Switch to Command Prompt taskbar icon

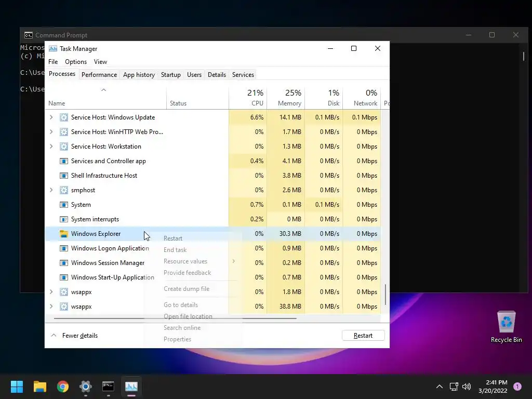point(108,387)
